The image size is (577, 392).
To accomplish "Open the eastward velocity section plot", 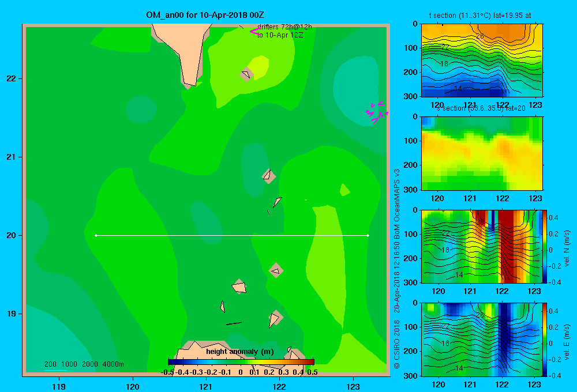I will tap(482, 340).
